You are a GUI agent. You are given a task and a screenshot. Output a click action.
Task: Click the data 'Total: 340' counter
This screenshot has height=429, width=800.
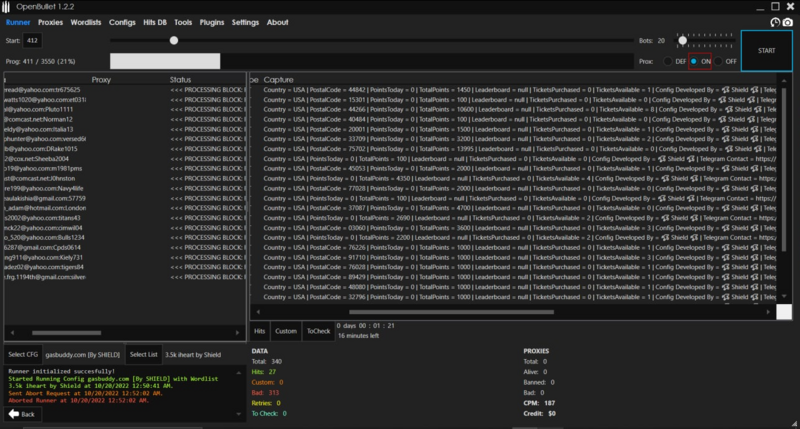[267, 361]
